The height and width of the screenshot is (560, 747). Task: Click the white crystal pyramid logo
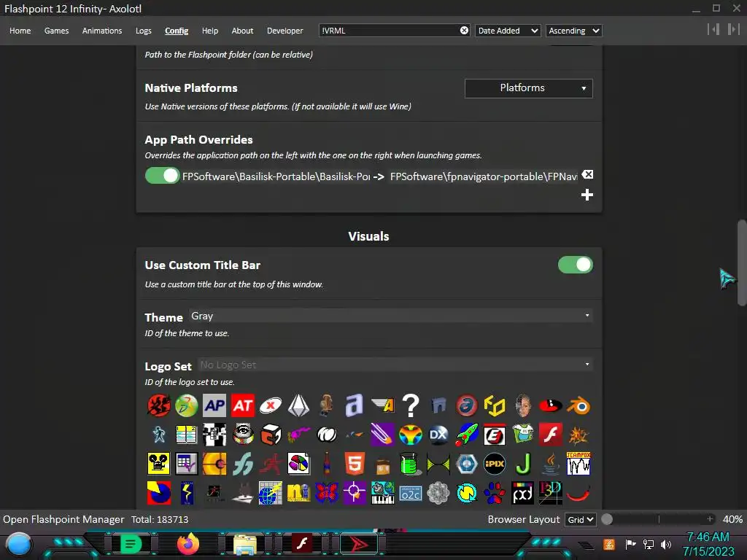click(x=298, y=405)
